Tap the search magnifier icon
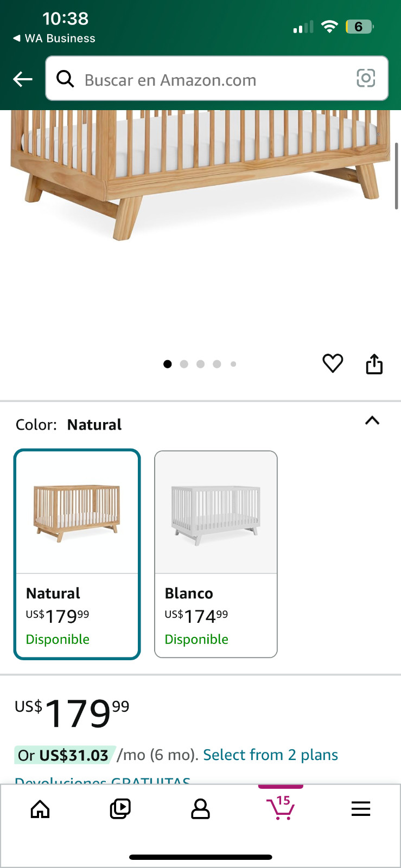 [x=66, y=79]
